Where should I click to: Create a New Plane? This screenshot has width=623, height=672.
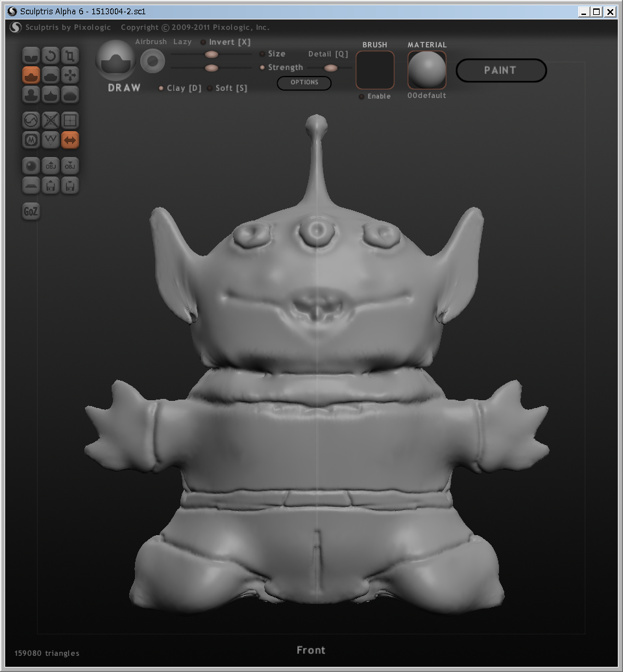(x=31, y=186)
